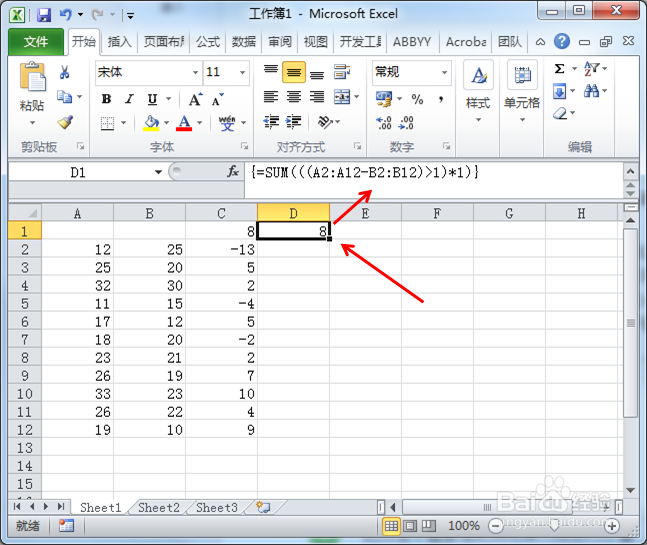647x545 pixels.
Task: Open Excel Help question mark icon
Action: point(562,41)
